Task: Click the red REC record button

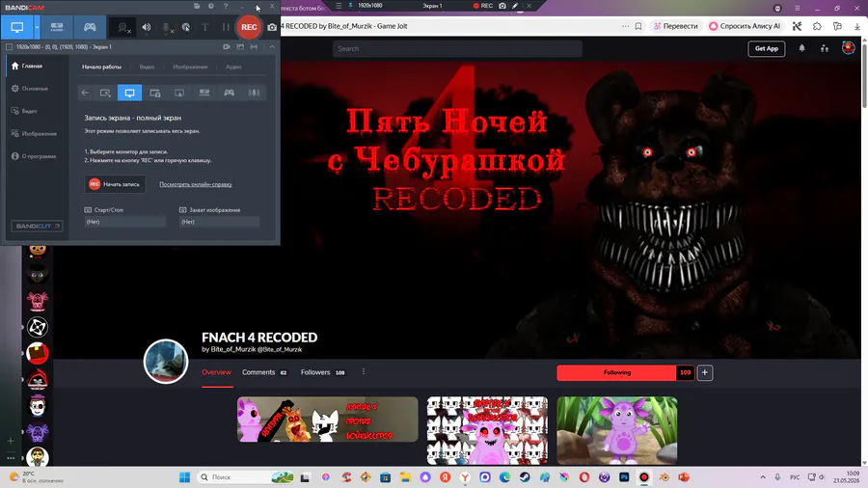Action: [249, 27]
